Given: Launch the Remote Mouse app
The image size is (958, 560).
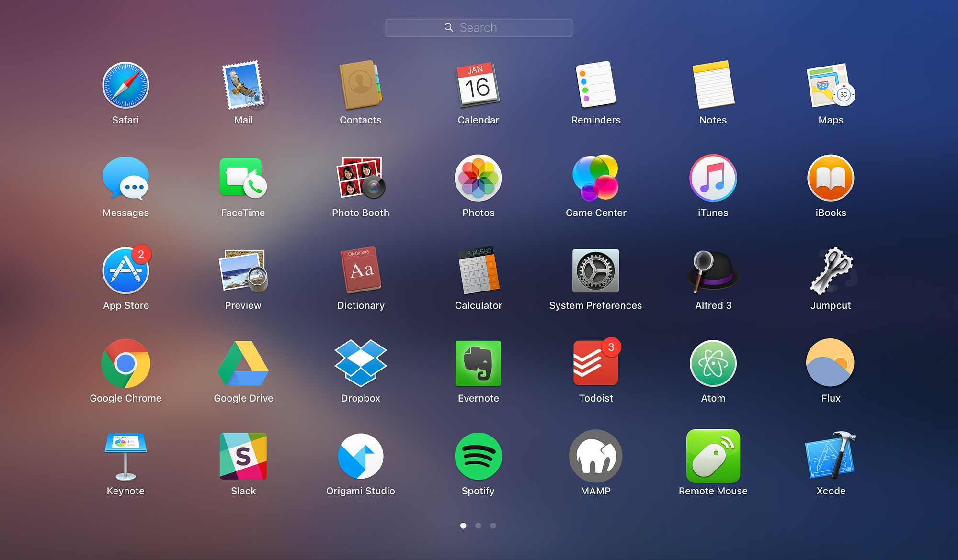Looking at the screenshot, I should [x=713, y=456].
